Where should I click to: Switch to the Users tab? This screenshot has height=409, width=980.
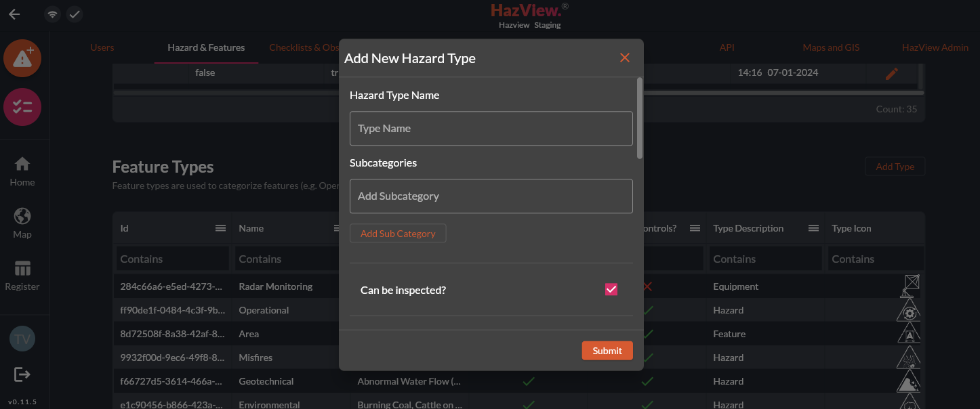(102, 47)
